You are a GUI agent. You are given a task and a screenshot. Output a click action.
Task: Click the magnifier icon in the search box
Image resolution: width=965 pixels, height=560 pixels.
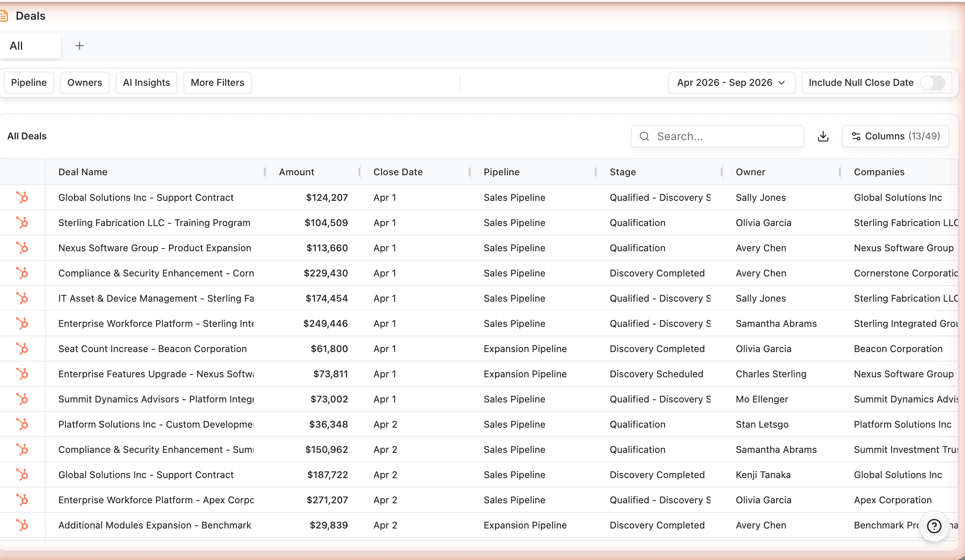click(x=644, y=136)
